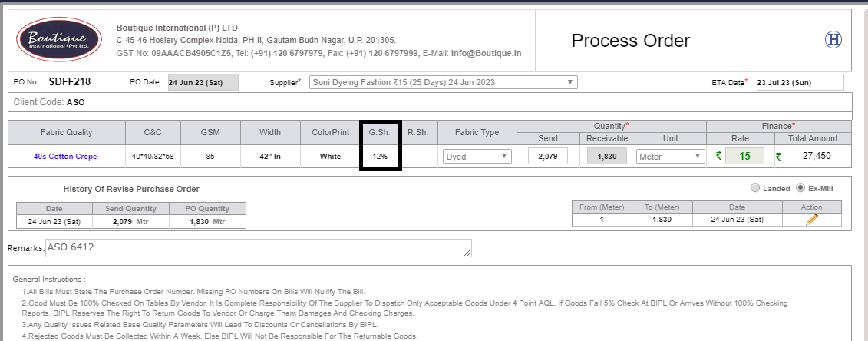This screenshot has height=341, width=868.
Task: Click the History Of Revise Purchase Order heading
Action: 131,190
